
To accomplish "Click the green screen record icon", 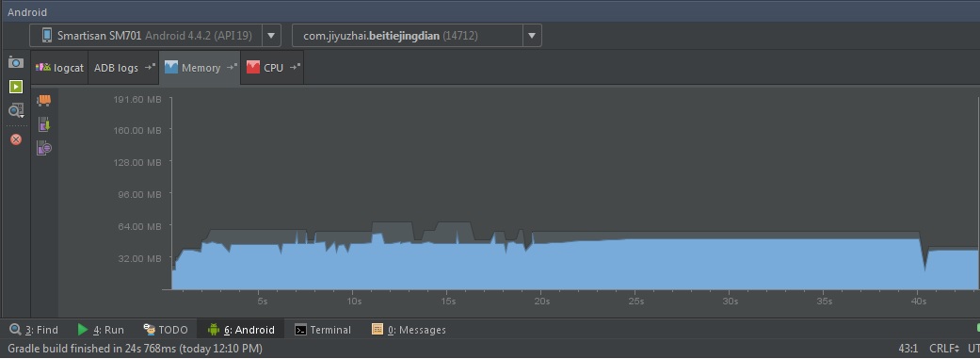I will (x=16, y=87).
